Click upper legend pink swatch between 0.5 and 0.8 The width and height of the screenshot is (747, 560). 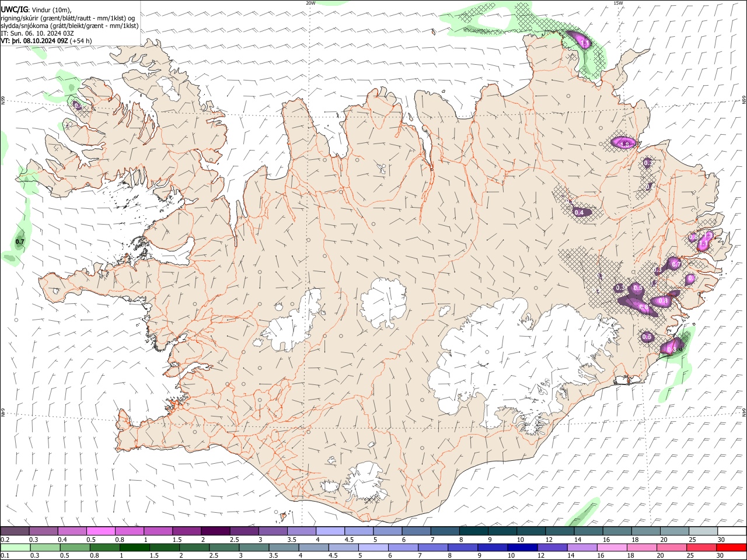[x=100, y=531]
